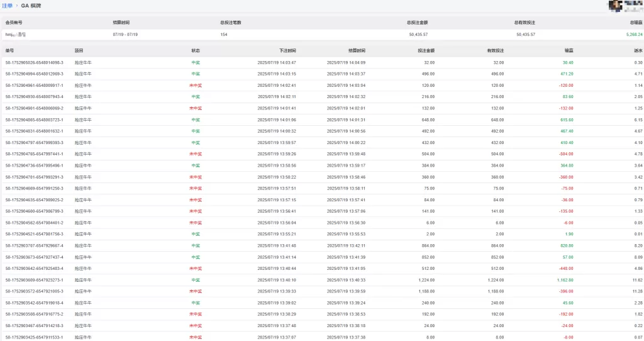
Task: Select the rebate value 6.15
Action: pos(638,120)
